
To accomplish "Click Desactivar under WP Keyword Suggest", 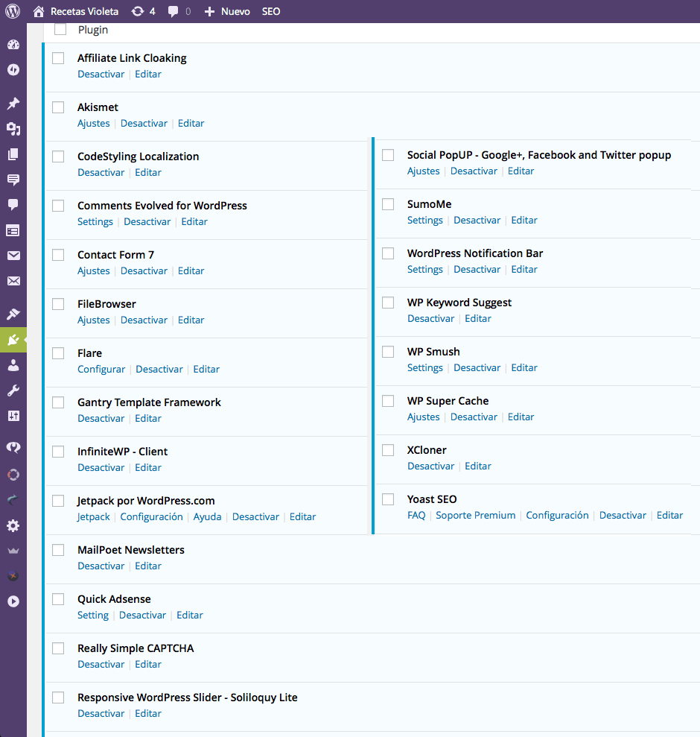I will (x=431, y=319).
